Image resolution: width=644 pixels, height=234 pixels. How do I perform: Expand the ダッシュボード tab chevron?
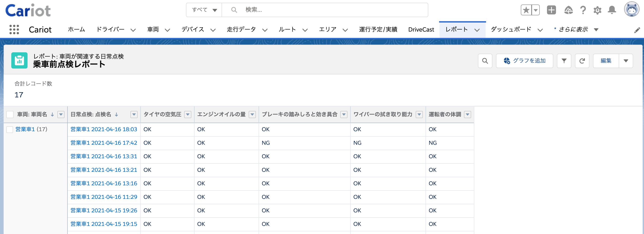540,30
